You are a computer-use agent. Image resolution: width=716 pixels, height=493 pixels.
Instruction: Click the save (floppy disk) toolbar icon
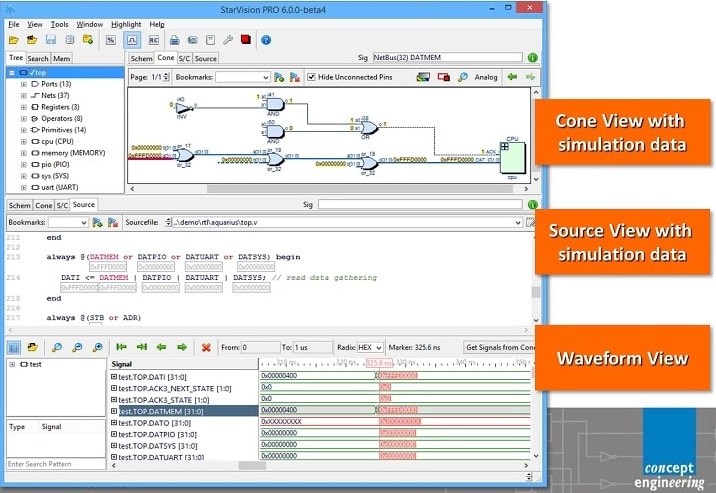pos(51,40)
